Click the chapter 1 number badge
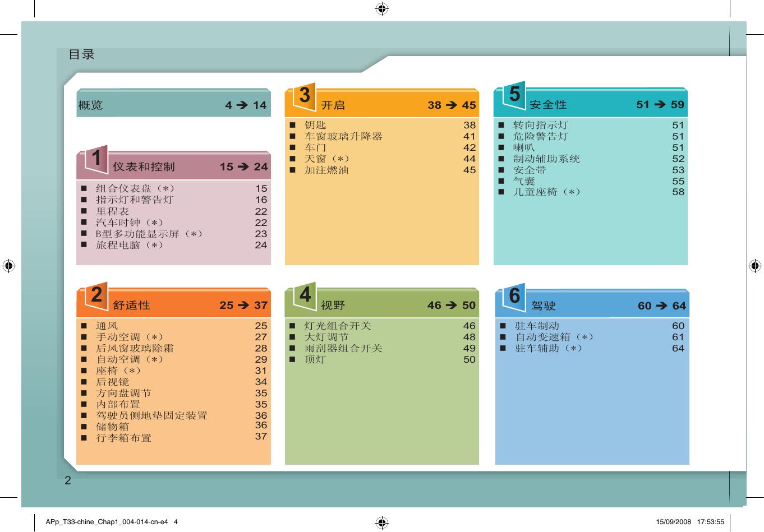 (96, 159)
